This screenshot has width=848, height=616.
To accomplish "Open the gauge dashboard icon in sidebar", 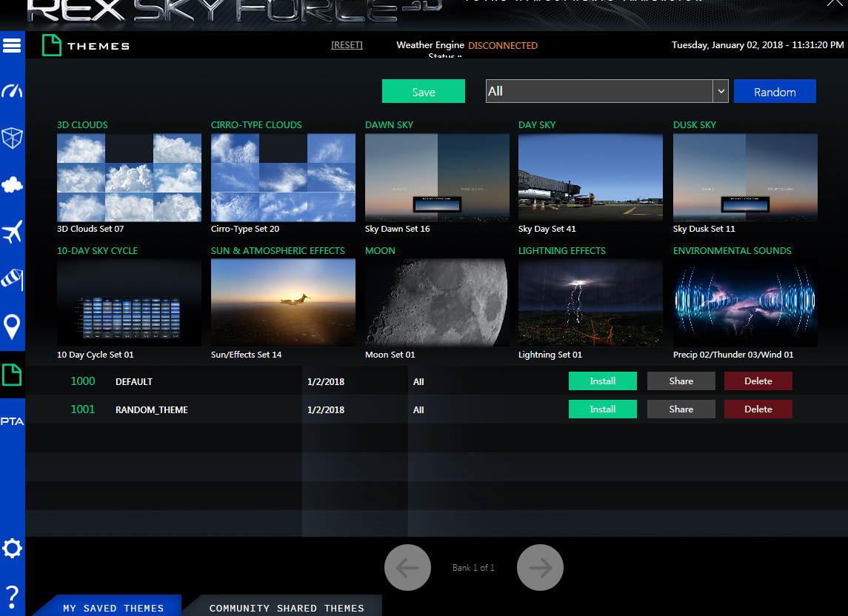I will tap(12, 91).
